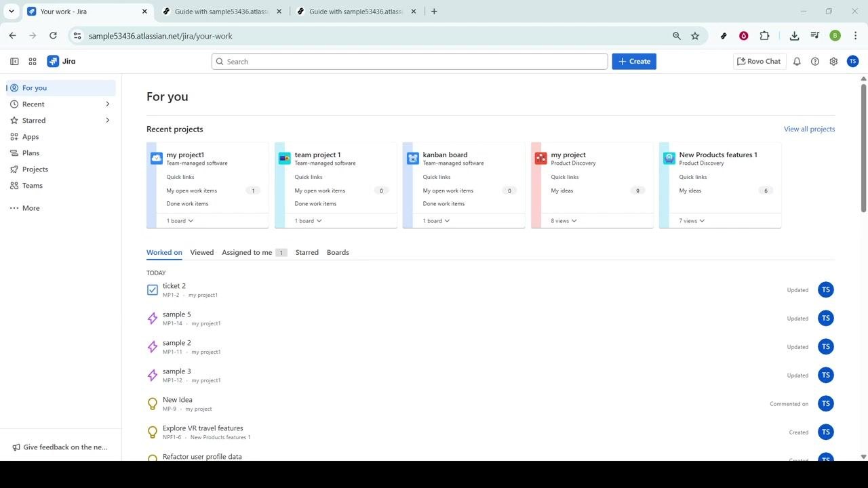Open the browser tab search dropdown
Viewport: 868px width, 488px height.
(x=12, y=12)
